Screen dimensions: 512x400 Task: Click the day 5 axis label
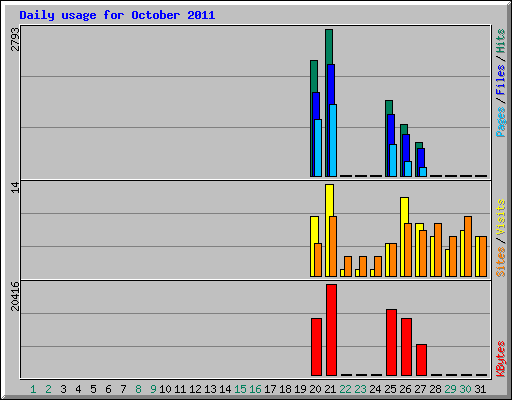(x=93, y=389)
